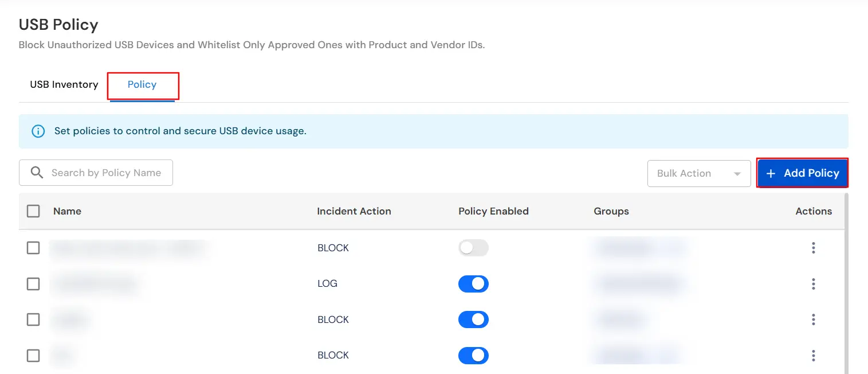
Task: Turn off Policy Enabled toggle in third row
Action: point(473,320)
